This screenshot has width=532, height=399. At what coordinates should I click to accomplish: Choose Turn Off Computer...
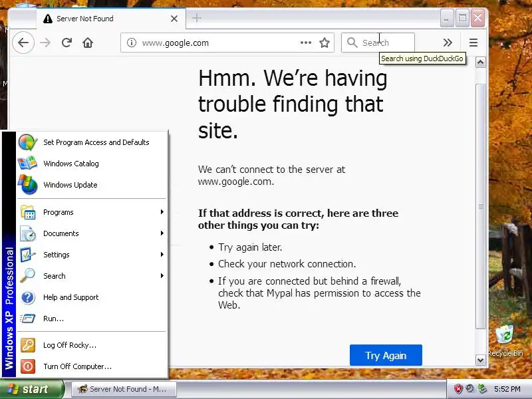(92, 366)
